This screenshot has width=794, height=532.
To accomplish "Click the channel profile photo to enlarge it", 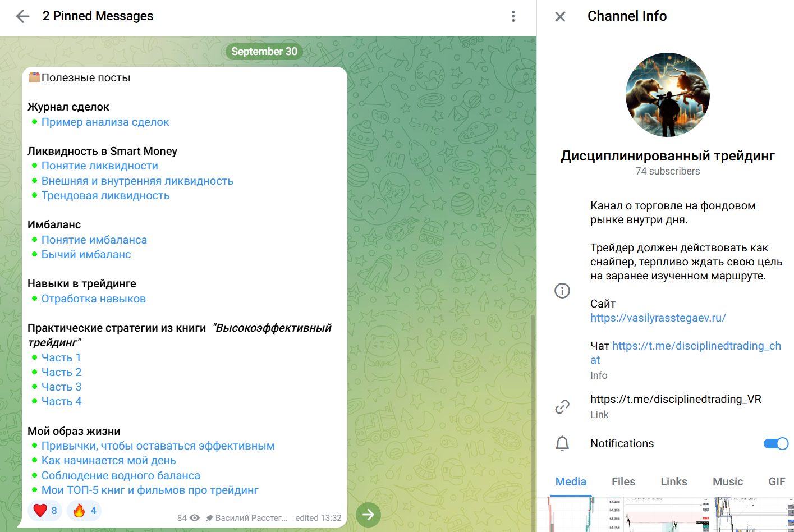I will 667,94.
